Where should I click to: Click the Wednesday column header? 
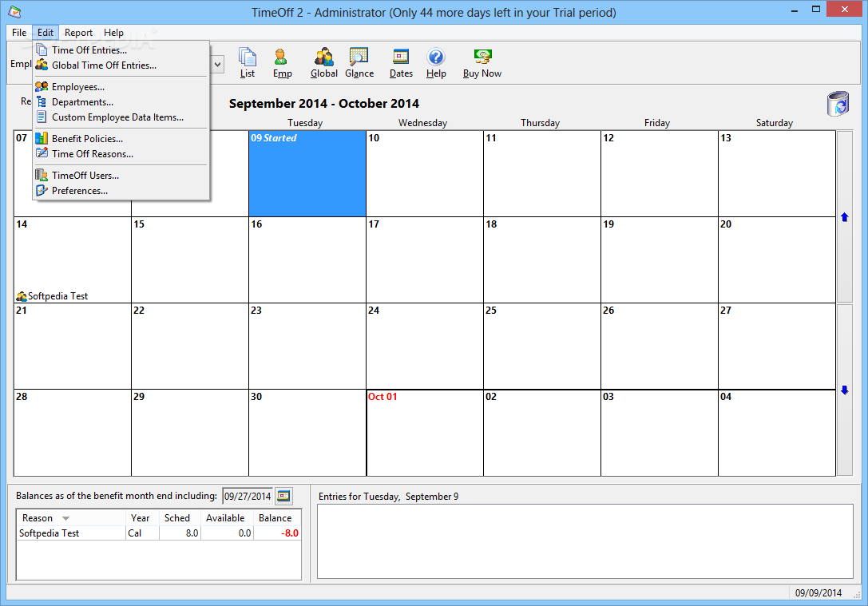point(422,123)
